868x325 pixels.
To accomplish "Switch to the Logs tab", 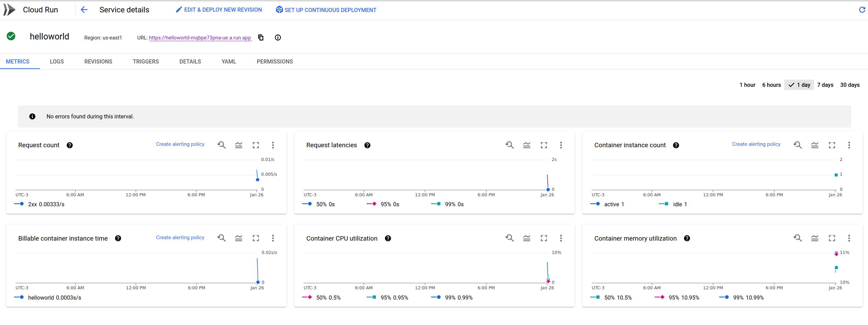I will 57,61.
